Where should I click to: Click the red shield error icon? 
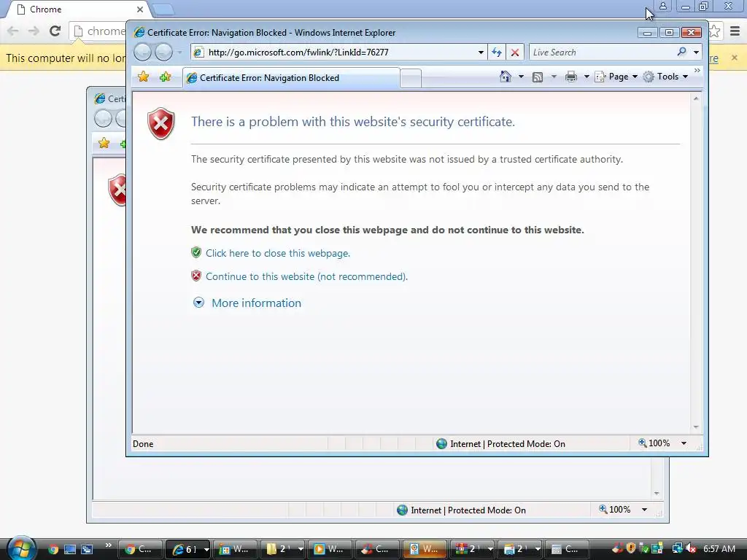(x=161, y=123)
